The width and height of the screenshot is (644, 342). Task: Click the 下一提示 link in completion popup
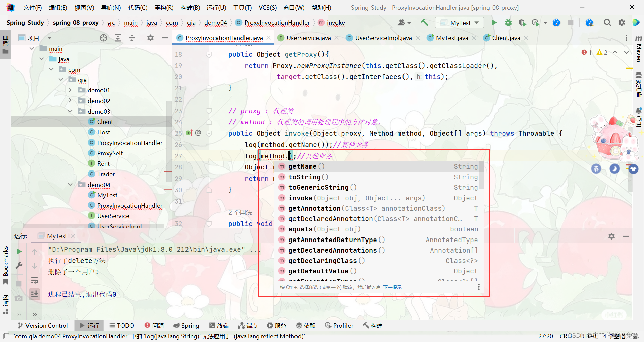pos(392,287)
